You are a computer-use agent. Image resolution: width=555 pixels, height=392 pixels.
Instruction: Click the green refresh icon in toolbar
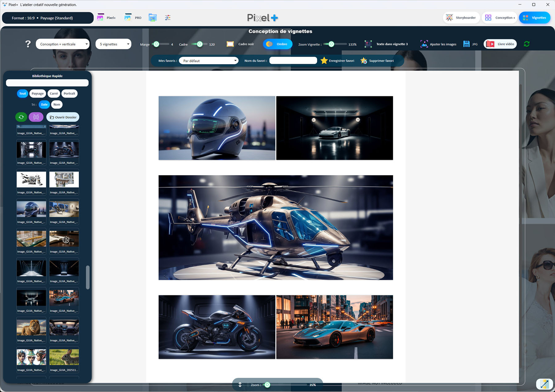tap(527, 44)
